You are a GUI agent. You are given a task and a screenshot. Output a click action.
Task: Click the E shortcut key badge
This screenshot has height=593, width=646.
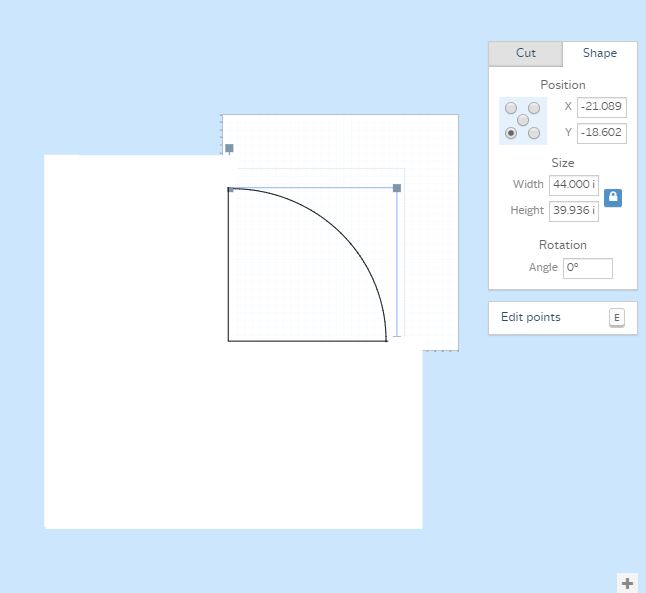click(616, 318)
